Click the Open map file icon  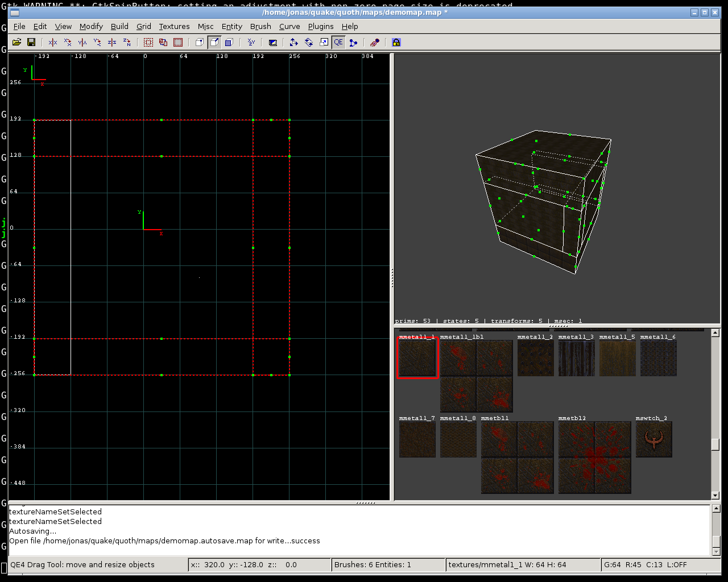point(16,42)
